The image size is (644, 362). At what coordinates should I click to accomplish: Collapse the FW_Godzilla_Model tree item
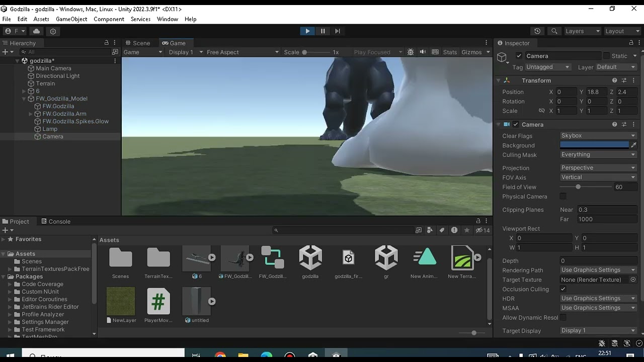(24, 99)
